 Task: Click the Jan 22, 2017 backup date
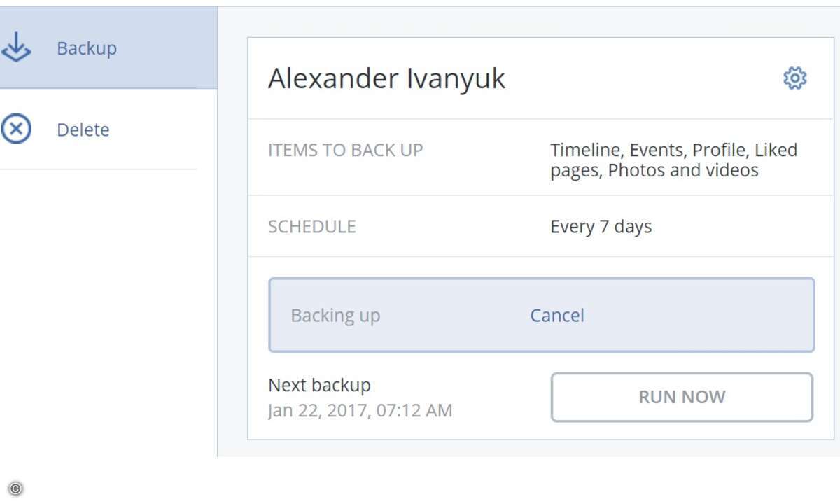tap(360, 410)
